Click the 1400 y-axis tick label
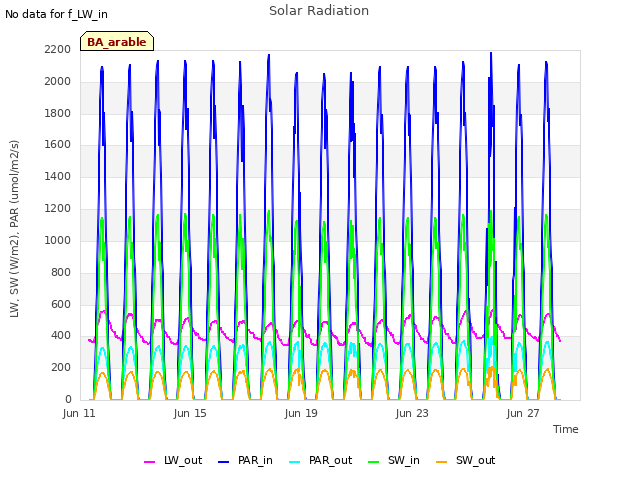Viewport: 640px width, 480px height. [58, 176]
